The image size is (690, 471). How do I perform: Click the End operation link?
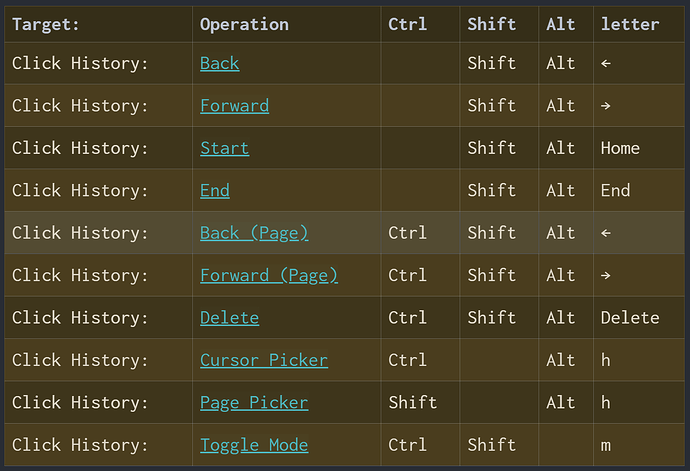pos(214,190)
